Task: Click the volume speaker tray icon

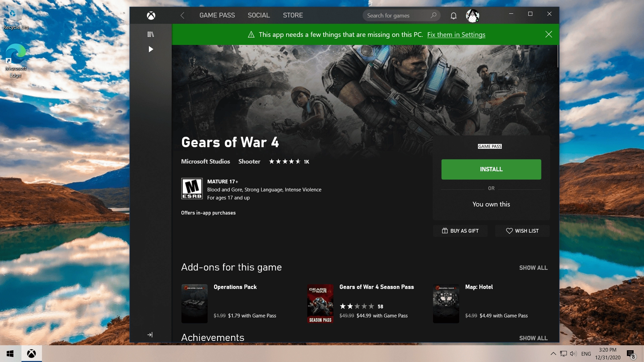Action: (x=573, y=354)
